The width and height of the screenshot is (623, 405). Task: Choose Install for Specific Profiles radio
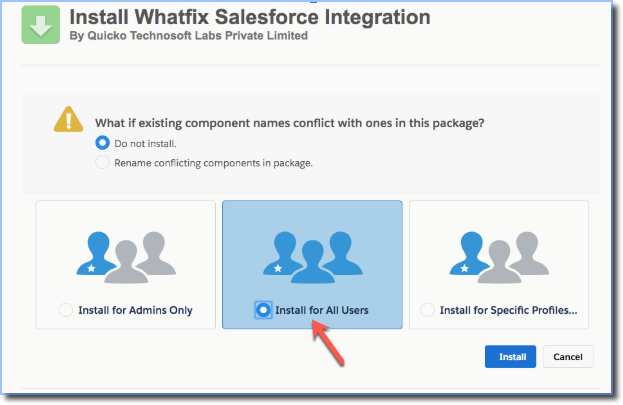[x=428, y=310]
